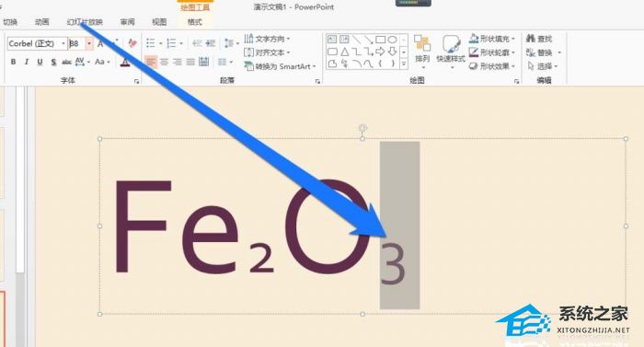Click 转换为 SmartArt button

pyautogui.click(x=280, y=66)
